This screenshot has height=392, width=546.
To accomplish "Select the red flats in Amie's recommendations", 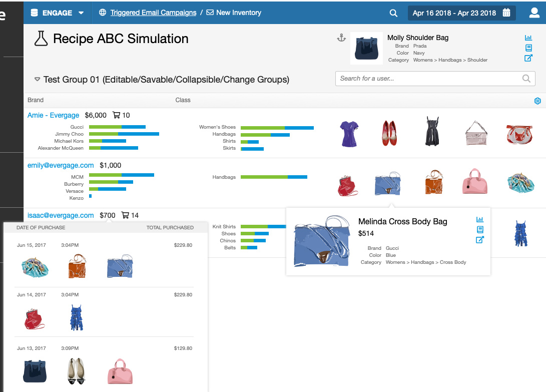I will [x=389, y=133].
